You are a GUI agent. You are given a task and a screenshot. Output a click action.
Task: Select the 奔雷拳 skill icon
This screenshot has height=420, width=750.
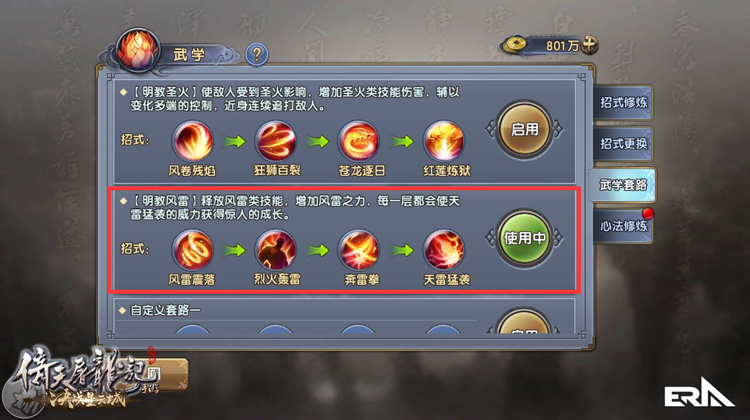359,250
